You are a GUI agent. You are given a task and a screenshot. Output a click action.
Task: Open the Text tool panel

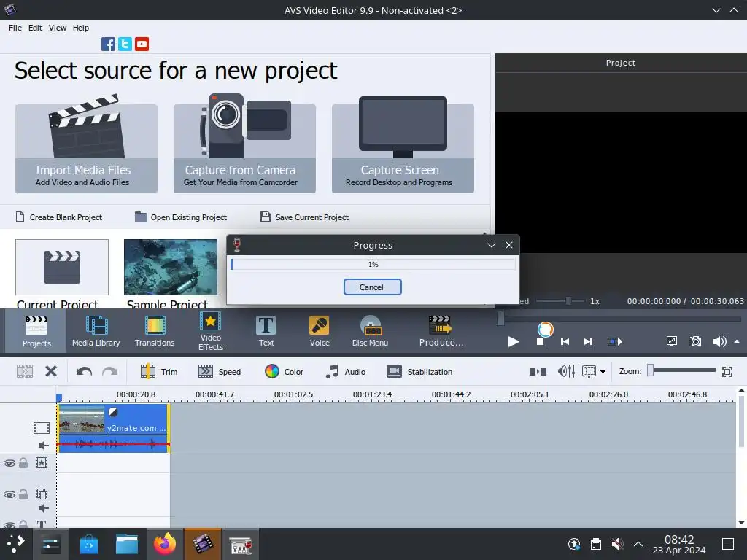coord(266,332)
